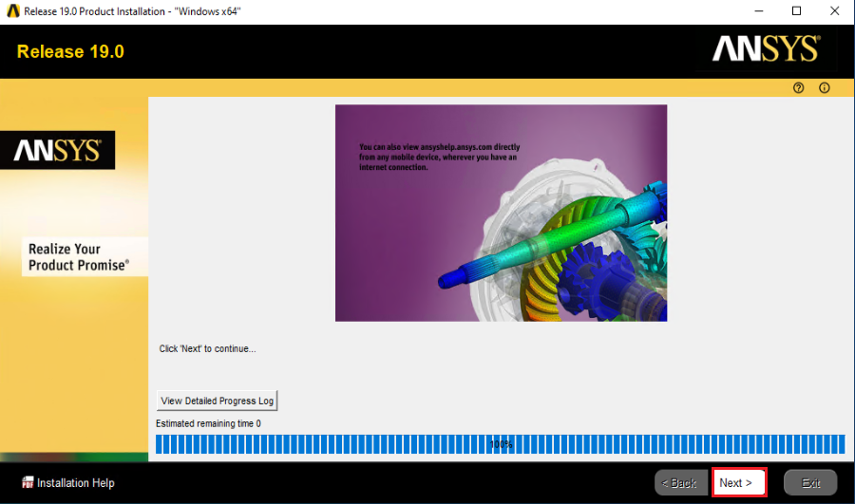Click 'Estimated remaining time 0' text
855x504 pixels.
208,423
